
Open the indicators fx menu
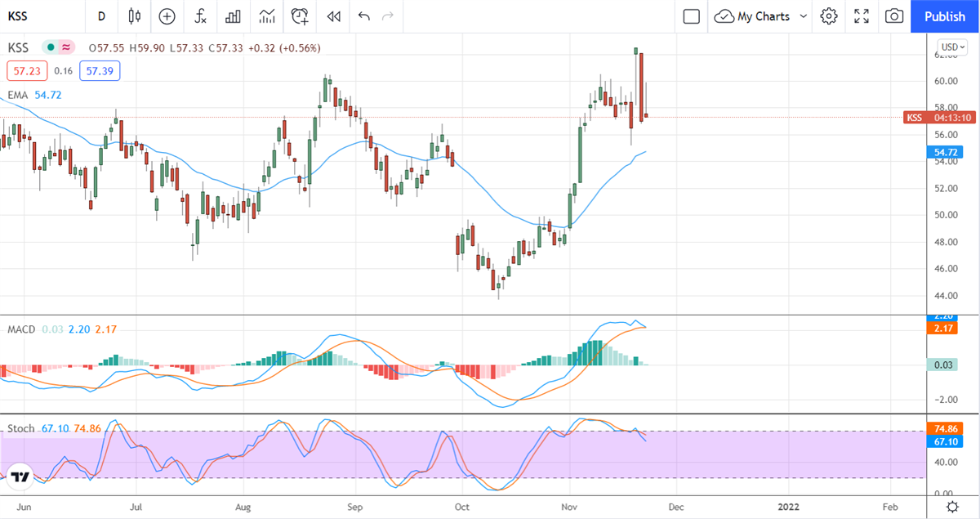[x=200, y=16]
